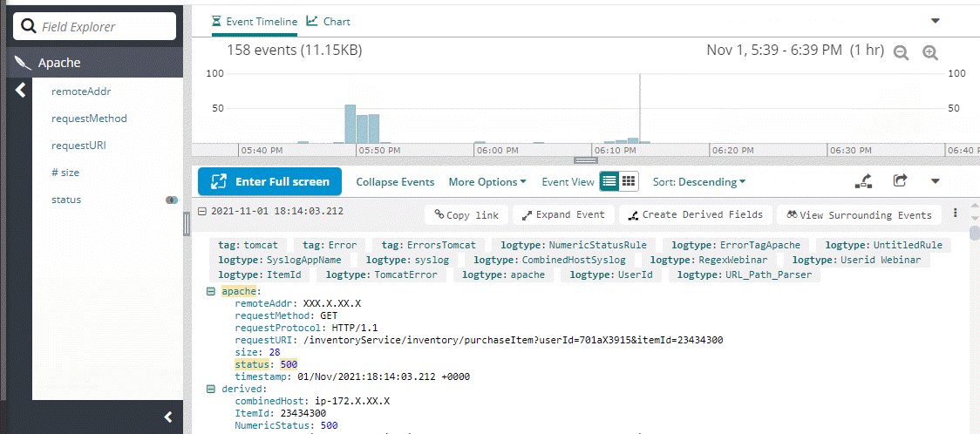The height and width of the screenshot is (434, 980).
Task: Click the share/export arrow icon
Action: [901, 181]
